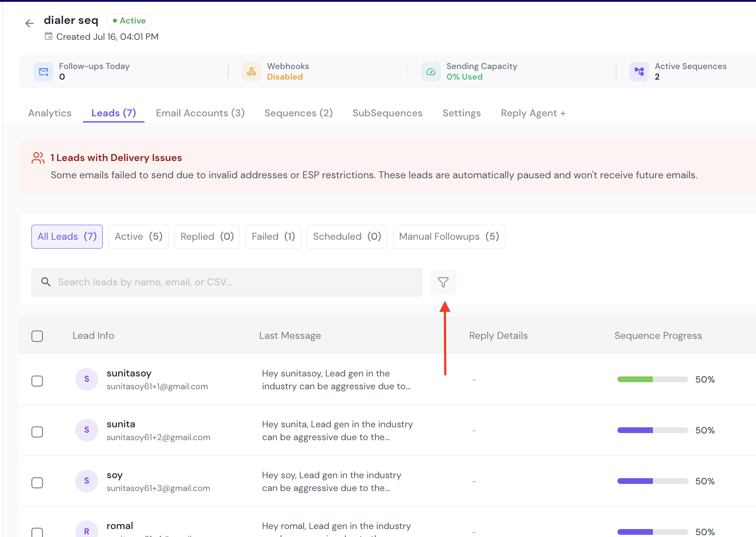Click the Sending Capacity gauge icon
Screen dimensions: 756x537
pos(431,72)
